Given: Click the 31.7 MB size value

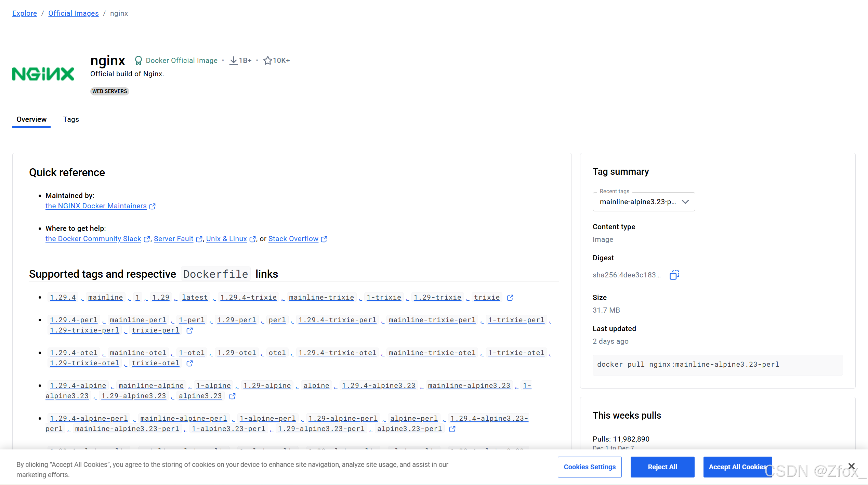Looking at the screenshot, I should click(x=606, y=310).
